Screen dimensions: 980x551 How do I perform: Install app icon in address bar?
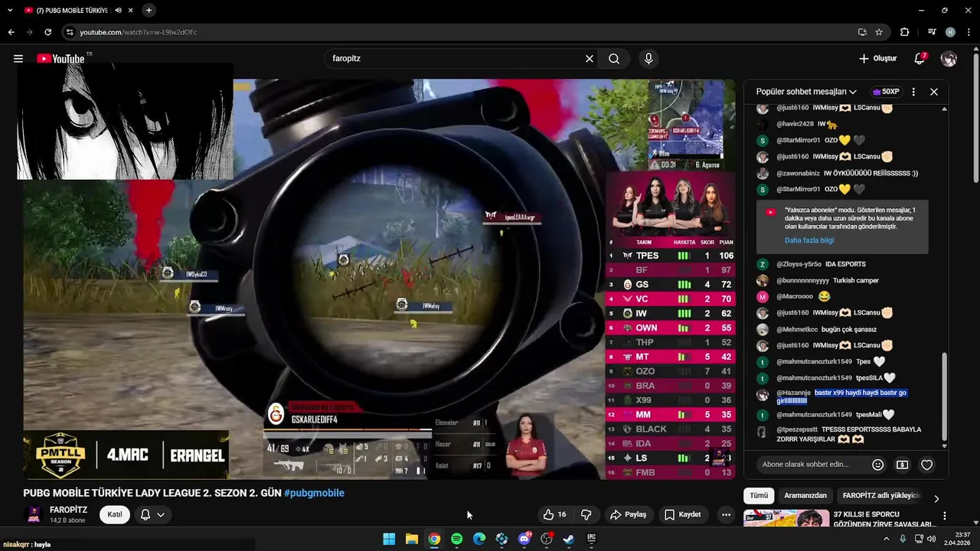coord(862,32)
